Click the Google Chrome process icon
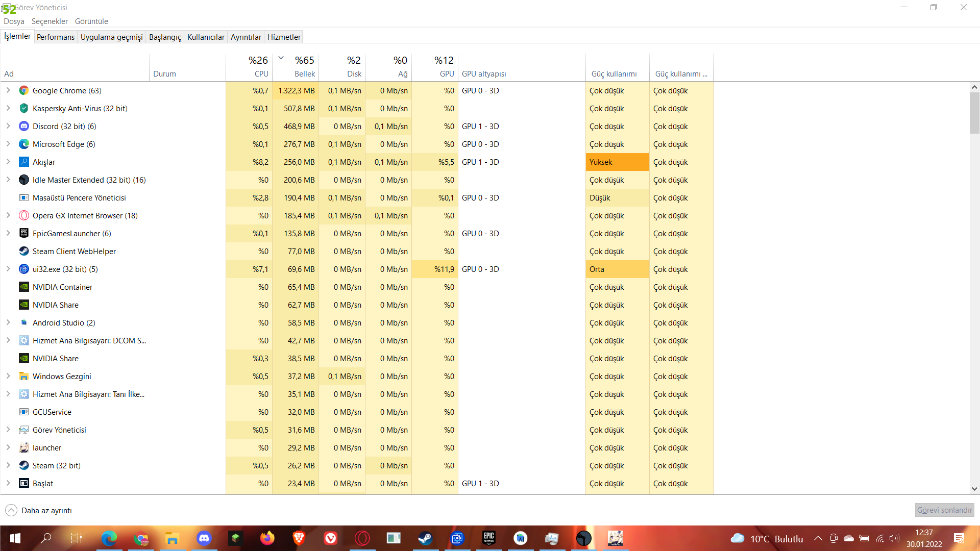Image resolution: width=980 pixels, height=551 pixels. [23, 91]
